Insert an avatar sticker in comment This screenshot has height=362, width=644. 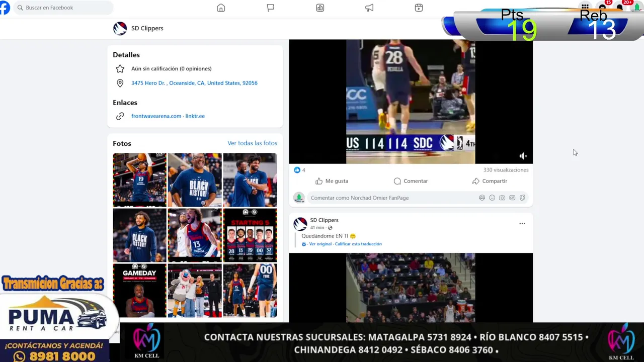pyautogui.click(x=482, y=198)
